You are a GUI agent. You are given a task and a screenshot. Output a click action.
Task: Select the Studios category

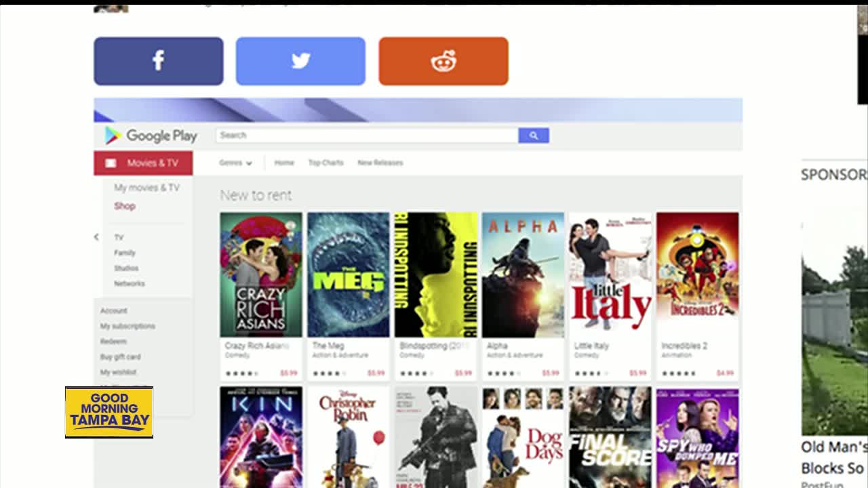click(126, 268)
